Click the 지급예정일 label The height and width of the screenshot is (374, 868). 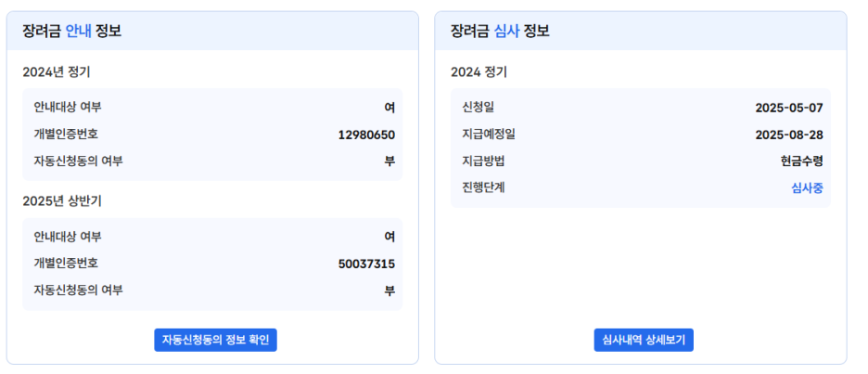(x=488, y=134)
